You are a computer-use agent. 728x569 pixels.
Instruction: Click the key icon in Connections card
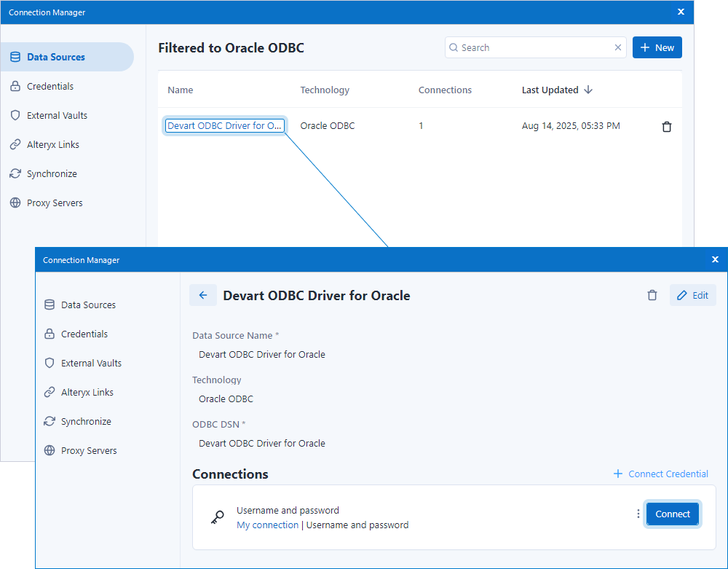click(217, 518)
